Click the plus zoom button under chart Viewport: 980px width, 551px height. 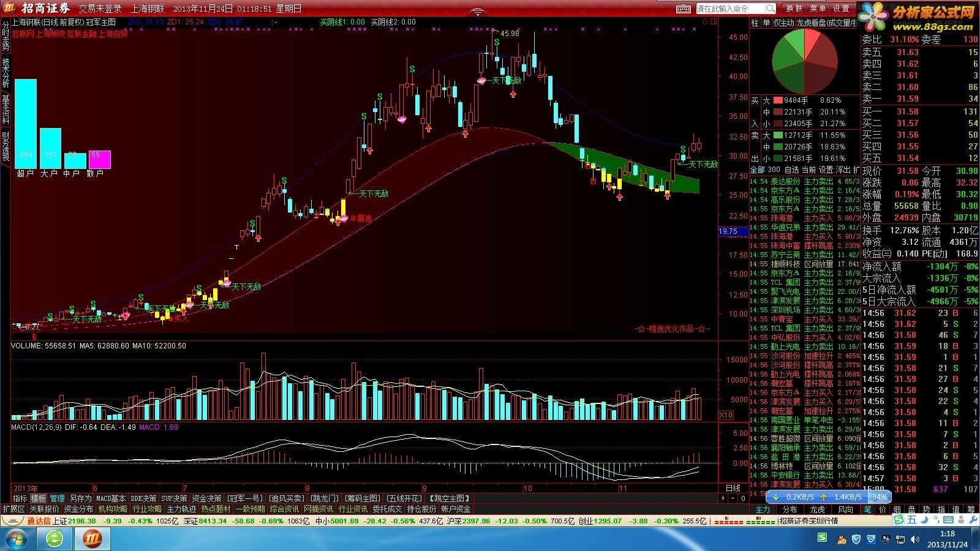723,498
